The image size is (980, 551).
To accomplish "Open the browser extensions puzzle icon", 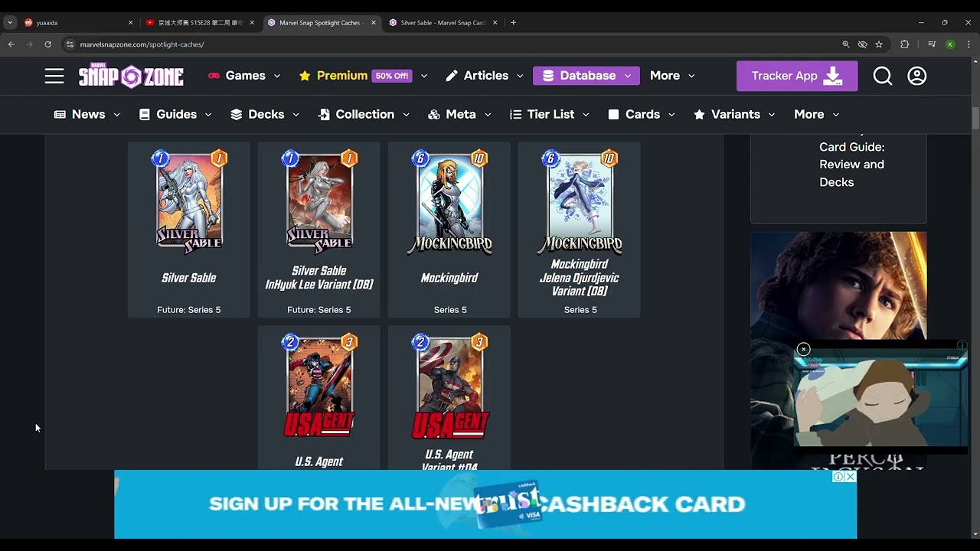I will [x=905, y=44].
